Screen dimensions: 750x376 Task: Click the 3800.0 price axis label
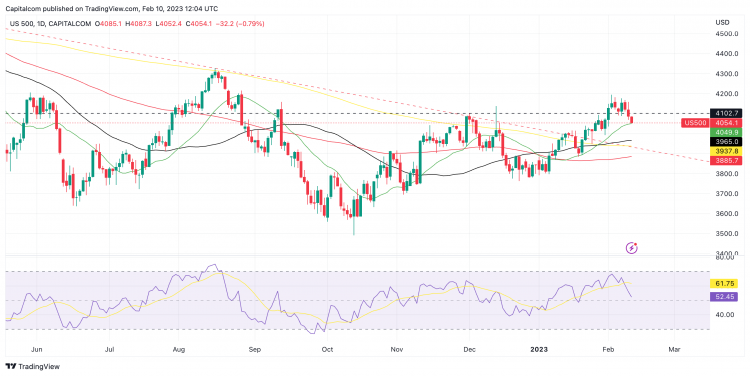click(728, 174)
